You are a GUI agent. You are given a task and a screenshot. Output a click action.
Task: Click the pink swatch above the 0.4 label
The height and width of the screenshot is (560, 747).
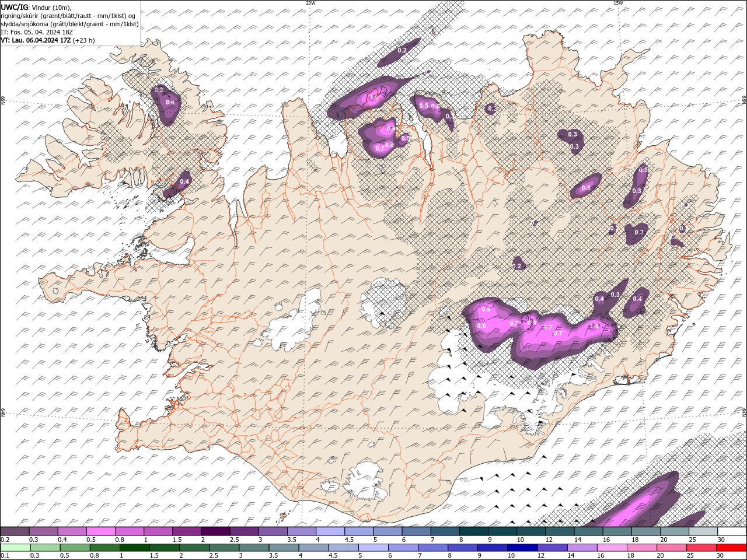pos(72,531)
